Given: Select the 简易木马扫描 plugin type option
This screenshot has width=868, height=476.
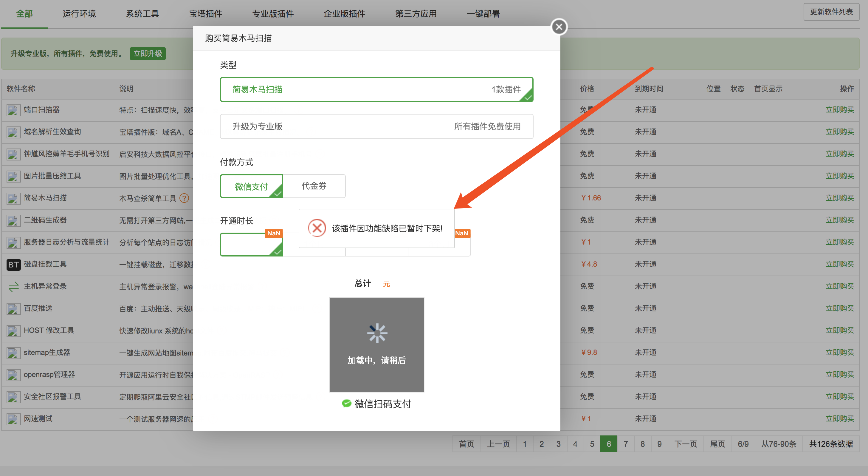Looking at the screenshot, I should coord(376,89).
